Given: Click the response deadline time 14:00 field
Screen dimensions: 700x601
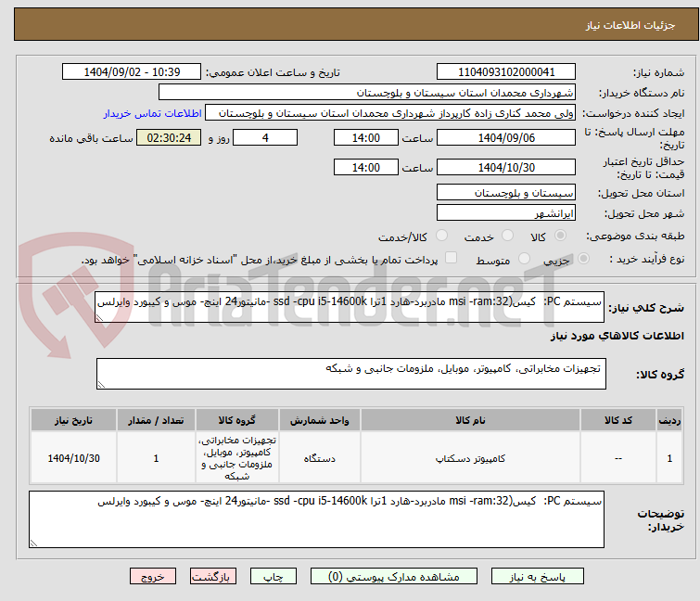Looking at the screenshot, I should [x=366, y=137].
